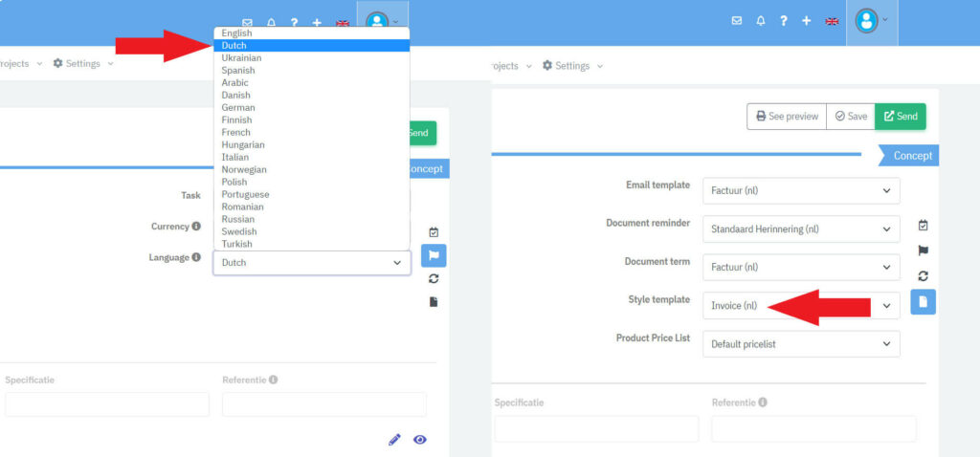
Task: Click calendar check sidebar icon in left panel
Action: (x=434, y=232)
